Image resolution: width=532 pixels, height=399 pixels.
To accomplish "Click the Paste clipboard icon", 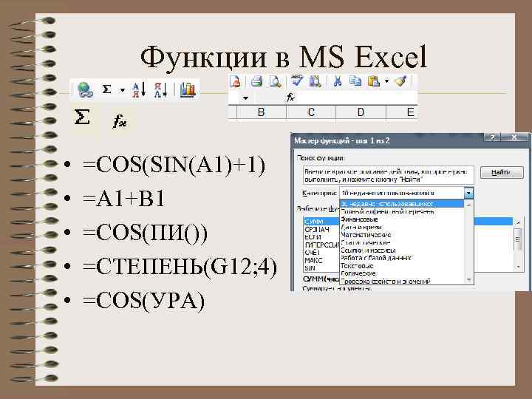I will pos(374,81).
